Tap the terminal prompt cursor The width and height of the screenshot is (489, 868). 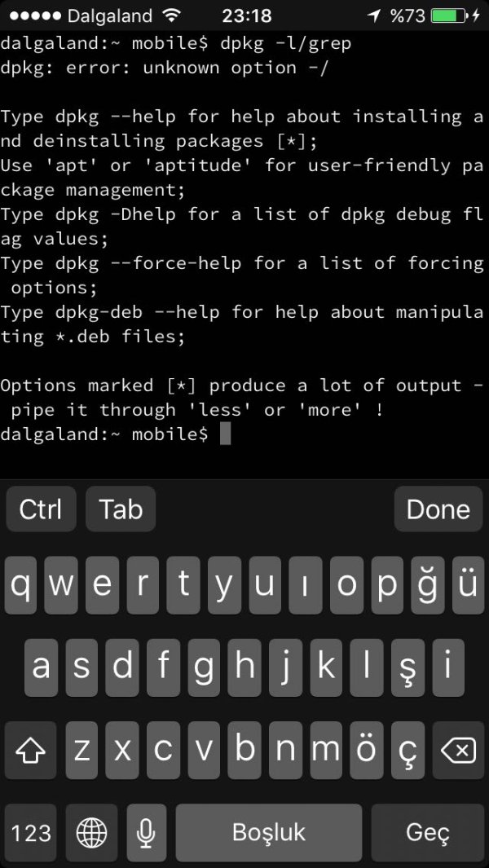[x=226, y=434]
